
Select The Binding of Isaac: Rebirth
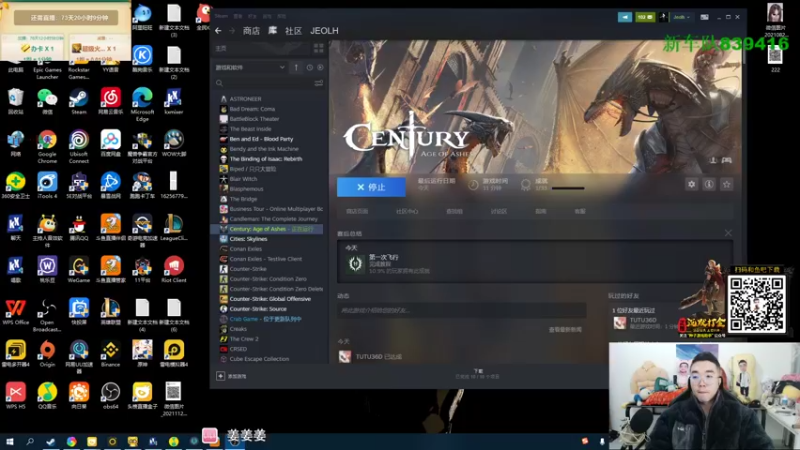265,159
